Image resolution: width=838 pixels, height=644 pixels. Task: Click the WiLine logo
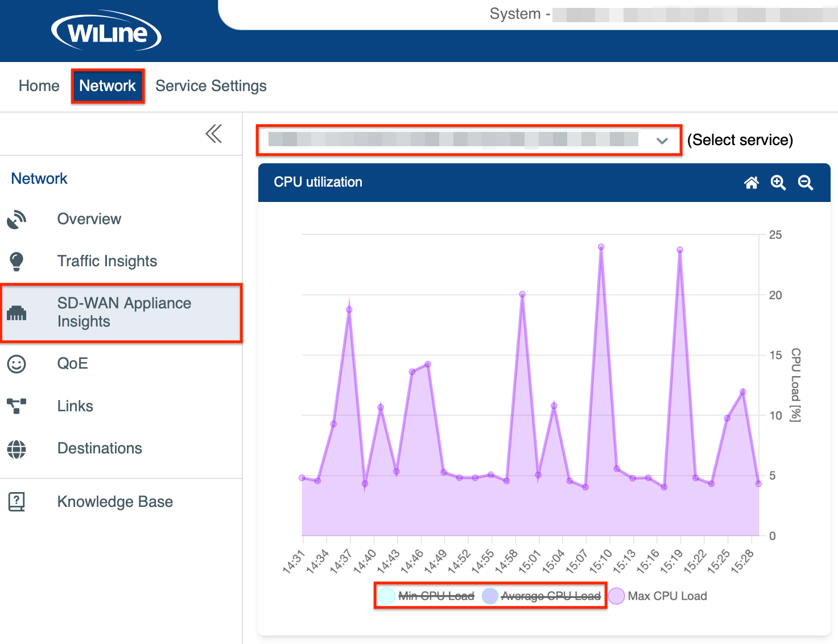106,32
